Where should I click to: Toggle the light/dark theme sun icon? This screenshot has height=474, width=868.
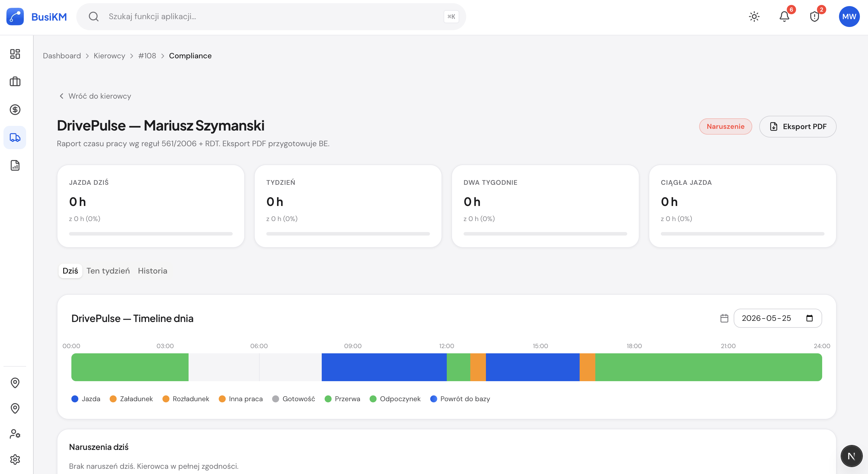pyautogui.click(x=754, y=17)
